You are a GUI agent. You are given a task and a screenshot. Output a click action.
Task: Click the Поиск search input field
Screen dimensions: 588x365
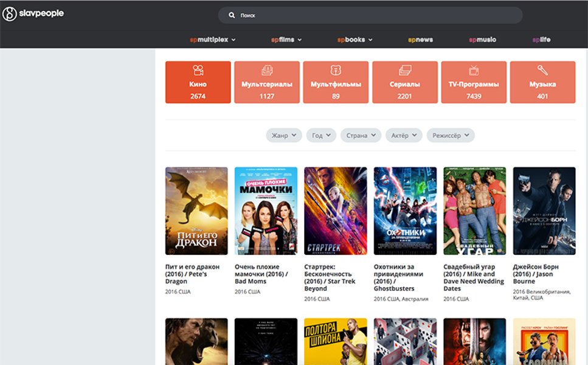377,15
